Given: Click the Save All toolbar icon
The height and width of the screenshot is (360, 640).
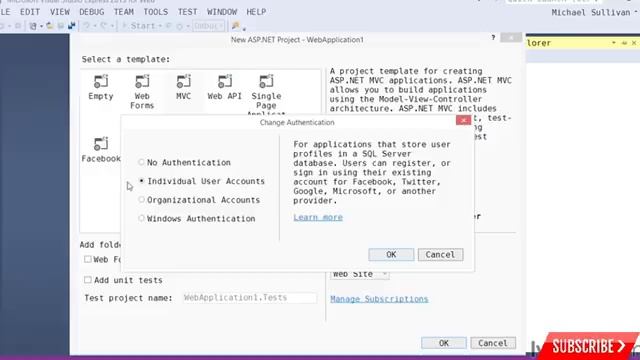Looking at the screenshot, I should 72,26.
